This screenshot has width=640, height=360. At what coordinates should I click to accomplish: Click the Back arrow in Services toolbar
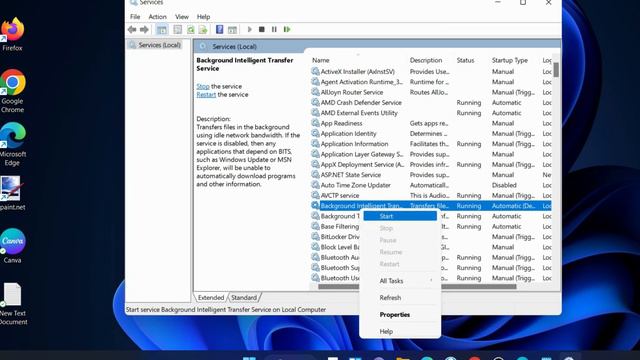click(x=132, y=29)
